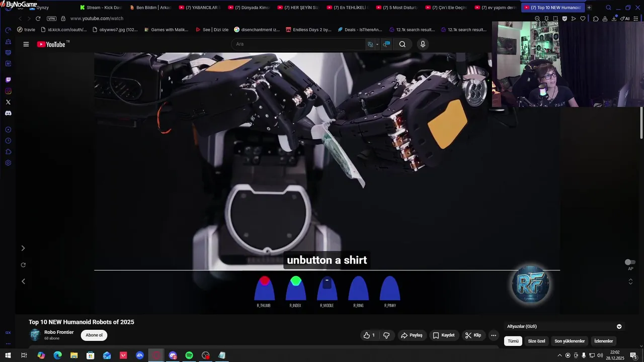Open the Windows Start menu
Image resolution: width=644 pixels, height=362 pixels.
point(8,355)
